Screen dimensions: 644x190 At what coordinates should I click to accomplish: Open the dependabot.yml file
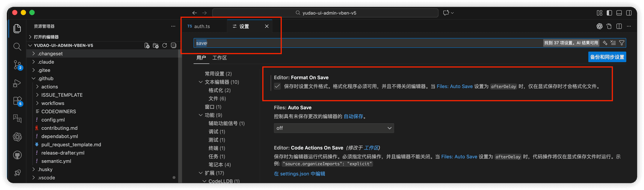pos(60,137)
